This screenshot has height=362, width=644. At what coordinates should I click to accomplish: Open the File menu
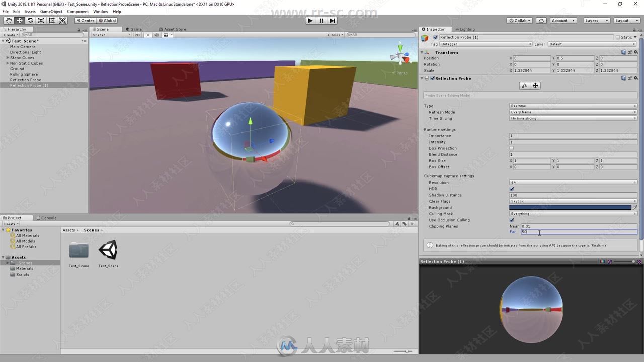6,12
